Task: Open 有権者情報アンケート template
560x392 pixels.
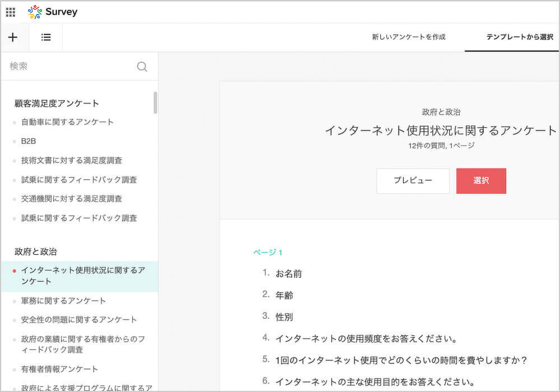Action: click(x=59, y=369)
